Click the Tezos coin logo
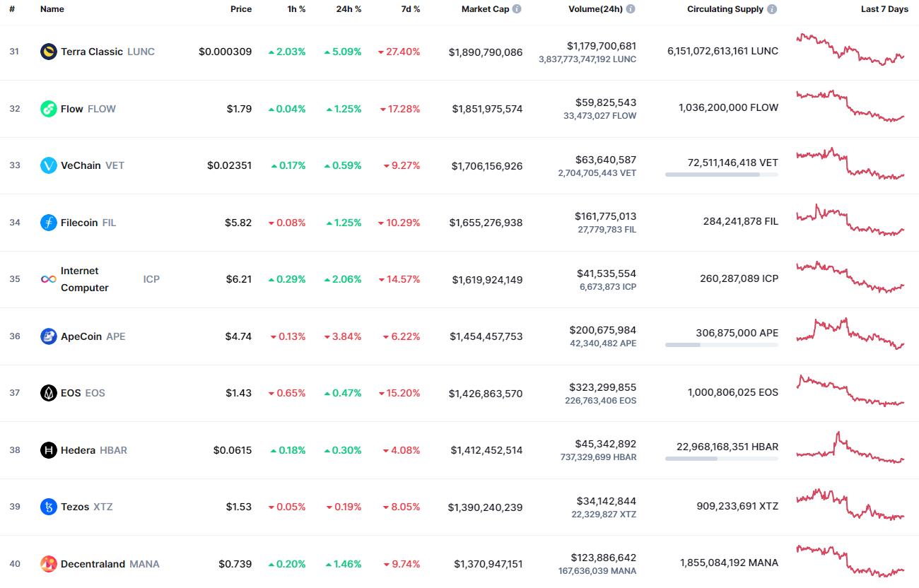The height and width of the screenshot is (588, 919). click(49, 507)
